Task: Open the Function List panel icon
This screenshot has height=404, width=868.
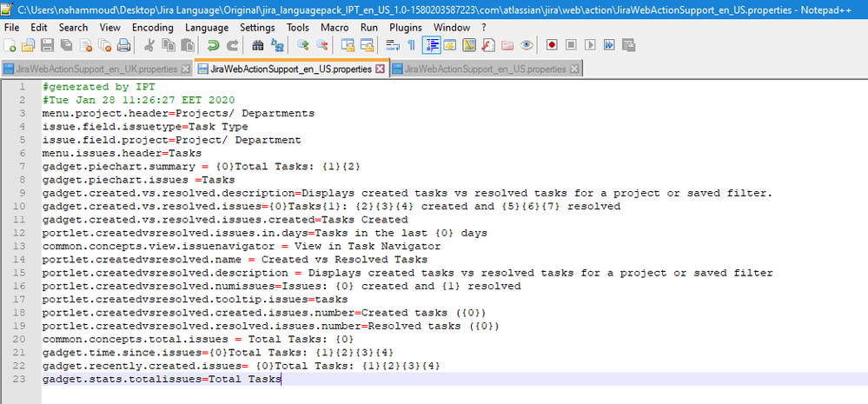Action: (488, 45)
